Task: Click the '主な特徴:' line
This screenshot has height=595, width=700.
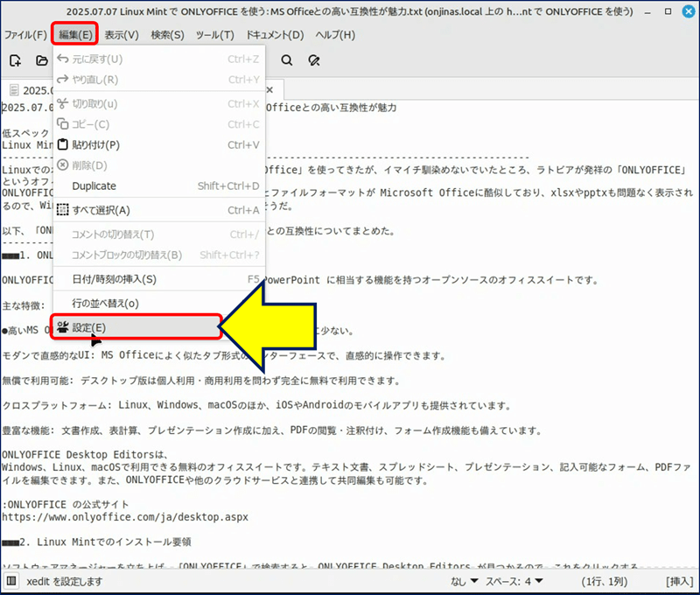Action: click(x=24, y=305)
